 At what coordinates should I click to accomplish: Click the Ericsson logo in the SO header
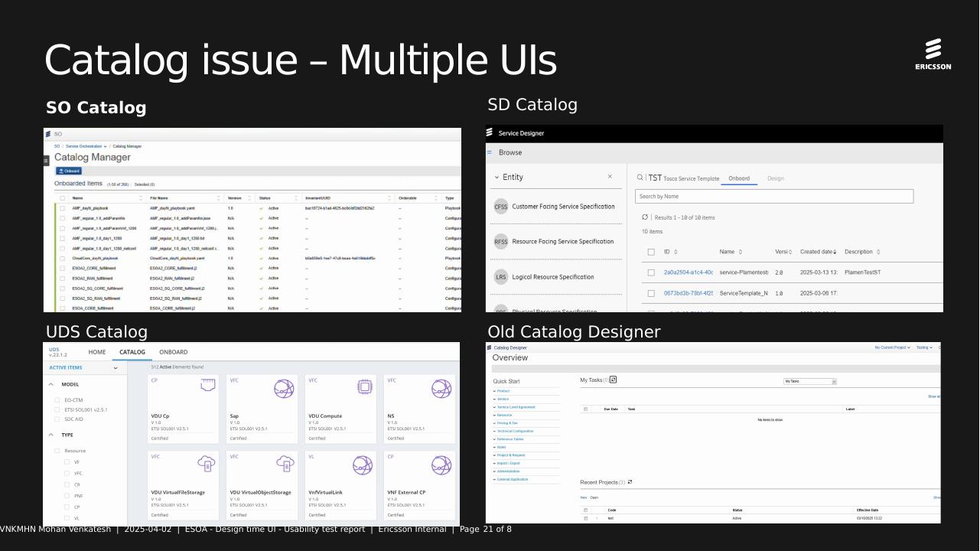click(49, 134)
